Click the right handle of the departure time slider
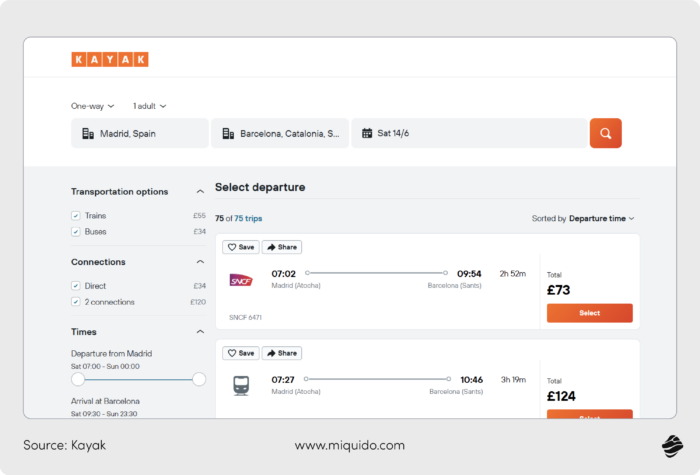Image resolution: width=700 pixels, height=475 pixels. 199,379
